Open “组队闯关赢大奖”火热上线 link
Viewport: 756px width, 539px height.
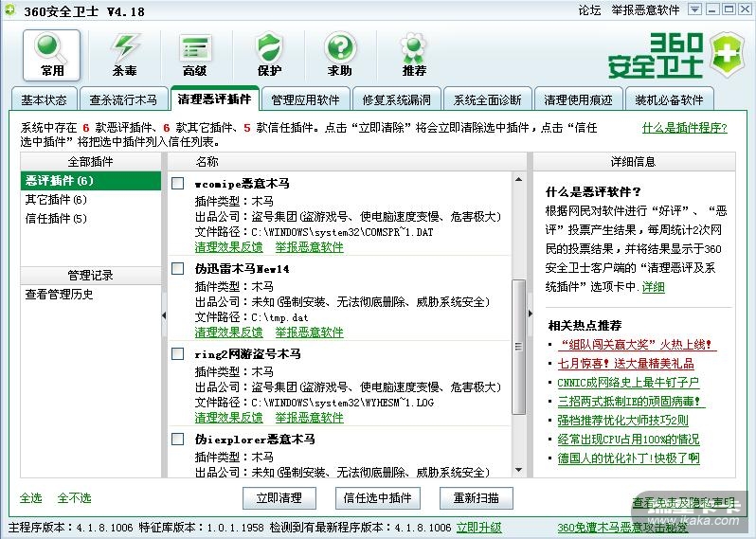pyautogui.click(x=636, y=345)
